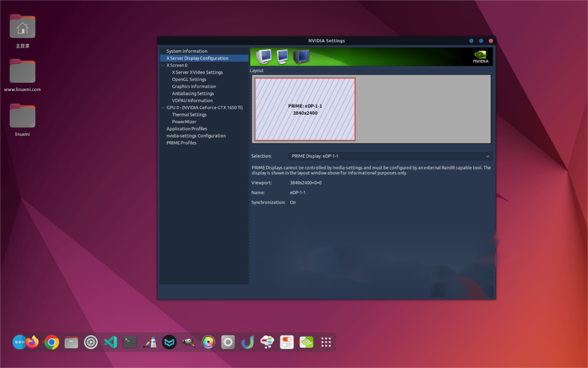The width and height of the screenshot is (588, 368).
Task: Select the X Screen 0 entry
Action: pyautogui.click(x=177, y=65)
